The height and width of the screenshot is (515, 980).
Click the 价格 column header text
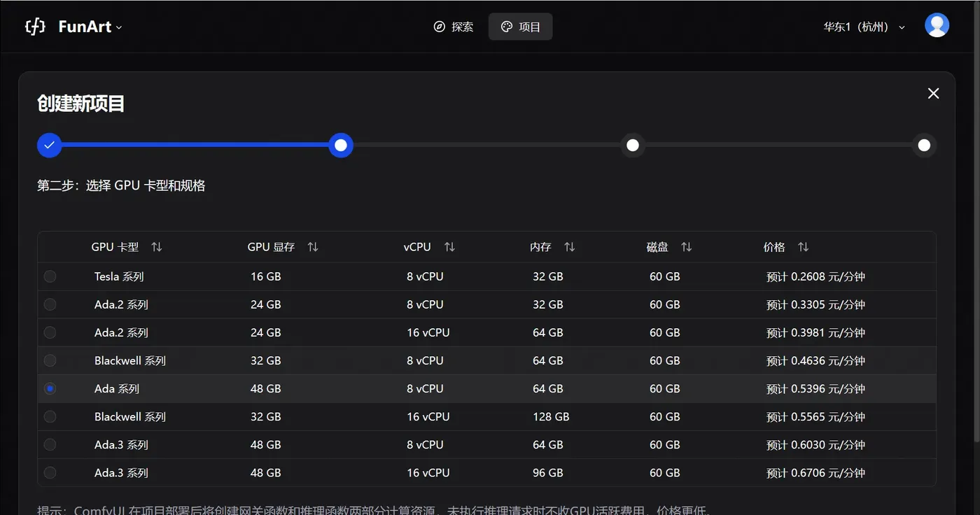pyautogui.click(x=774, y=247)
